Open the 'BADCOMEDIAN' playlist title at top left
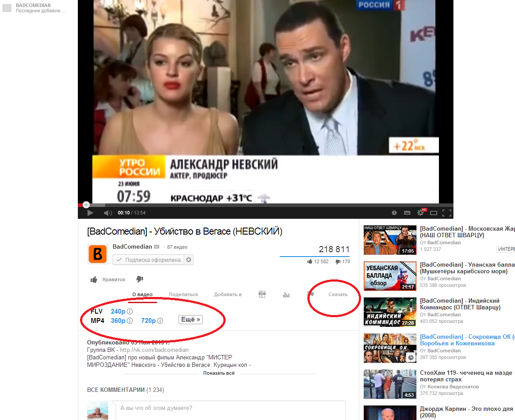 tap(33, 5)
